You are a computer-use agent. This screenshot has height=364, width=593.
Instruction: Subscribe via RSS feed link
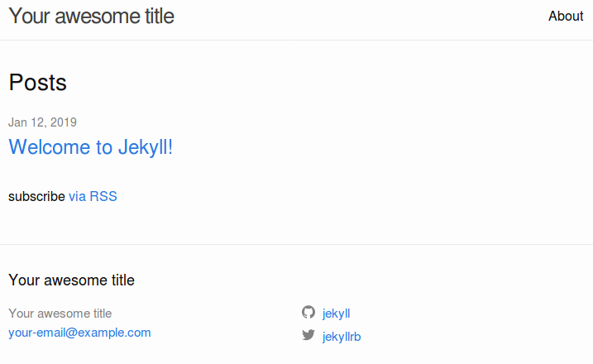click(x=93, y=196)
